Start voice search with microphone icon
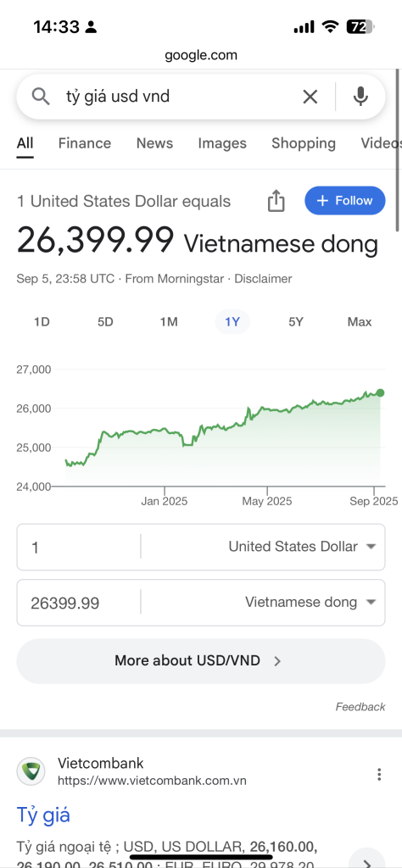The image size is (402, 868). pos(360,97)
